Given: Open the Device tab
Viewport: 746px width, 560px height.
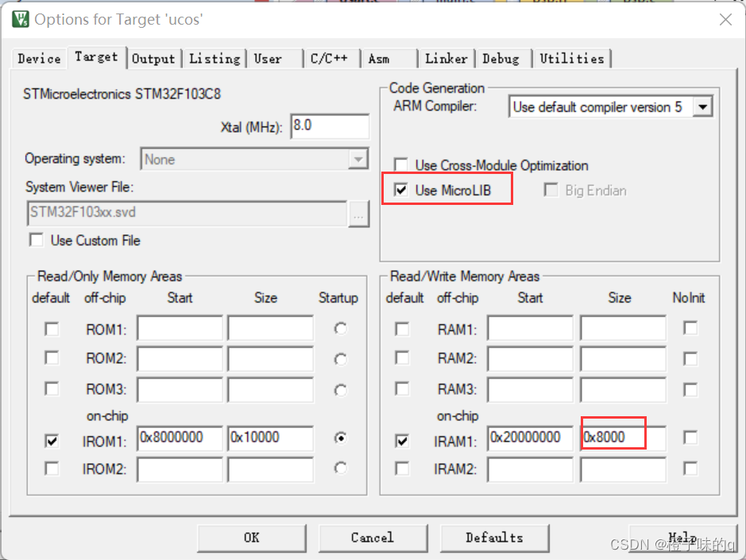Looking at the screenshot, I should [x=39, y=59].
